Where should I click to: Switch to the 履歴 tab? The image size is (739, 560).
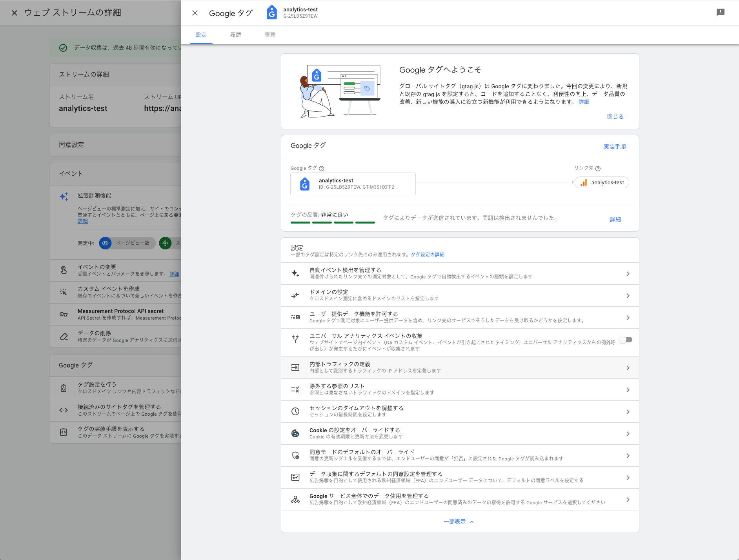pos(235,35)
